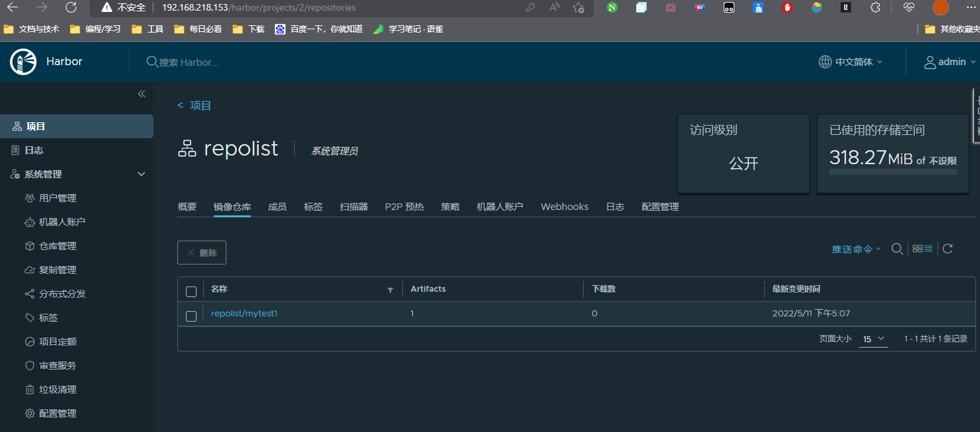Click the pink TV extension icon

(x=671, y=7)
